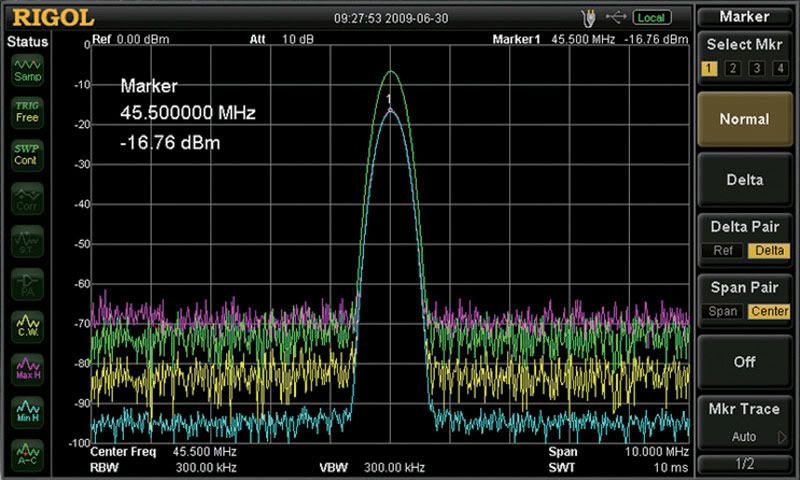Choose Delta option in Delta Pair
800x480 pixels.
click(x=769, y=250)
